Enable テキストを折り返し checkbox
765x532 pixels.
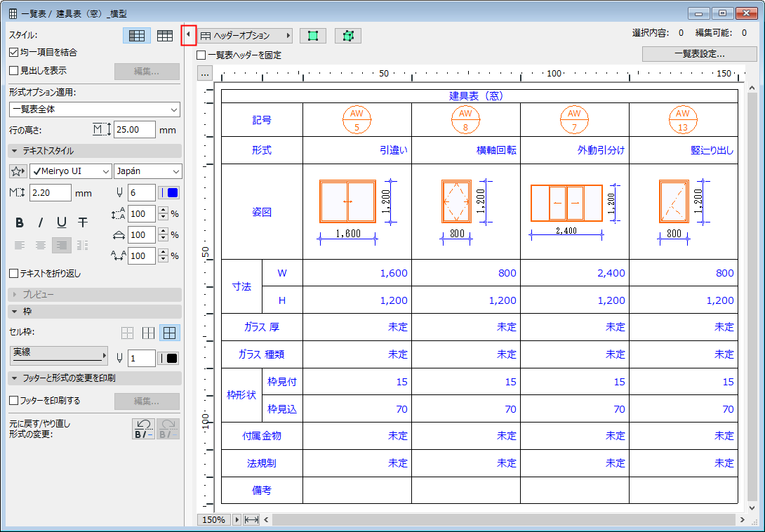[13, 273]
